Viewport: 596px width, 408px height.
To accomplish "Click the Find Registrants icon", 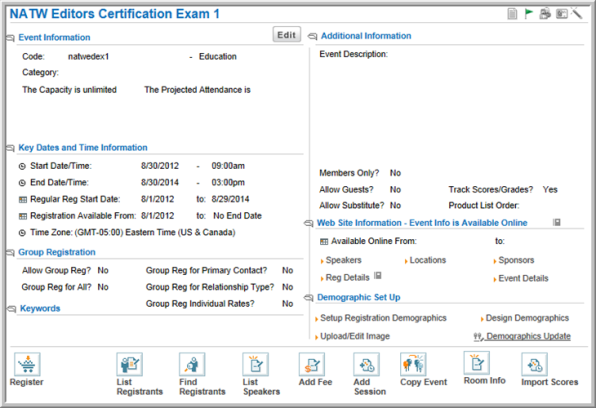I will tap(192, 364).
